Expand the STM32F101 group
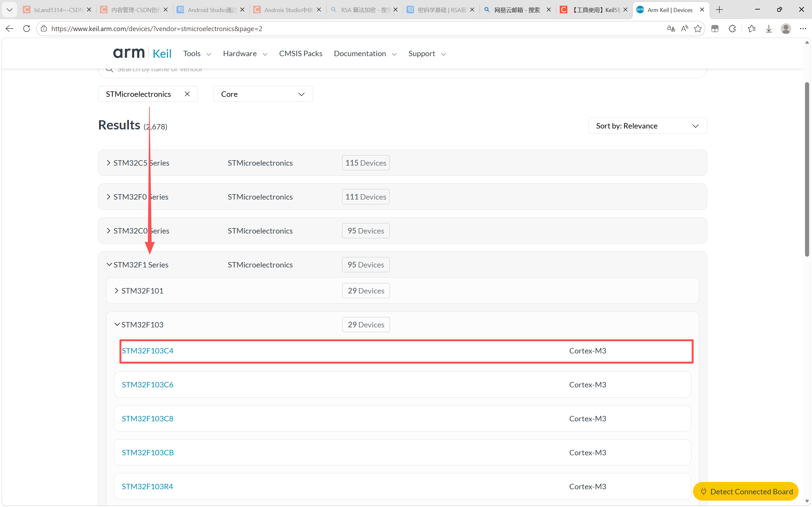This screenshot has height=507, width=812. (x=116, y=291)
